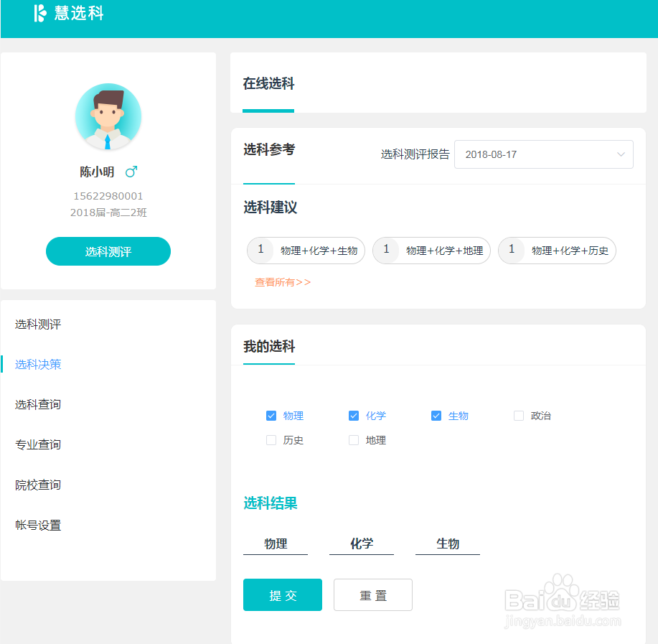The height and width of the screenshot is (644, 658).
Task: Open the 选科测评报告 date dropdown
Action: click(543, 154)
